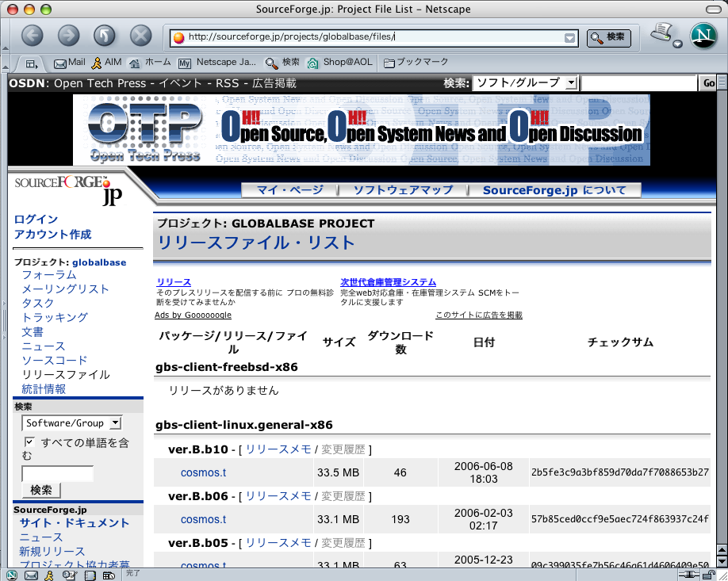This screenshot has height=581, width=728.
Task: Click the online/offline connection icon in status bar
Action: tap(689, 575)
